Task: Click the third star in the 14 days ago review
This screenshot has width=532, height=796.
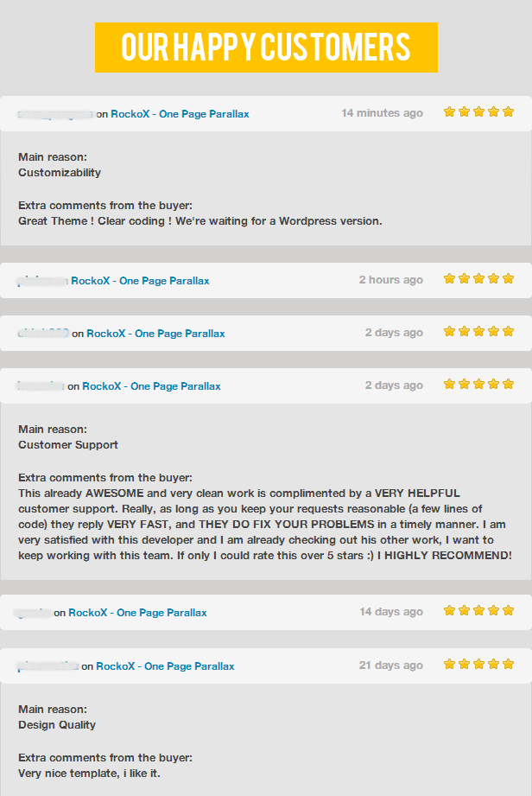Action: click(x=478, y=610)
